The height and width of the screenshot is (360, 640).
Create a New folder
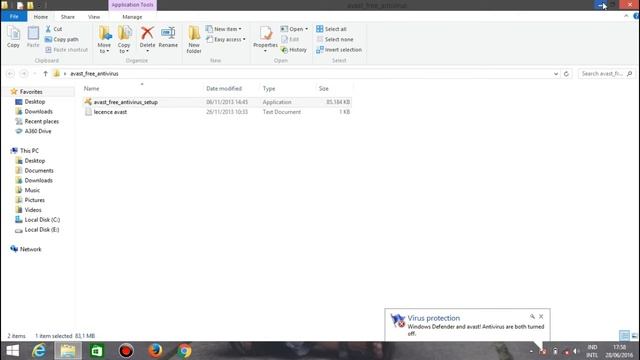tap(194, 39)
